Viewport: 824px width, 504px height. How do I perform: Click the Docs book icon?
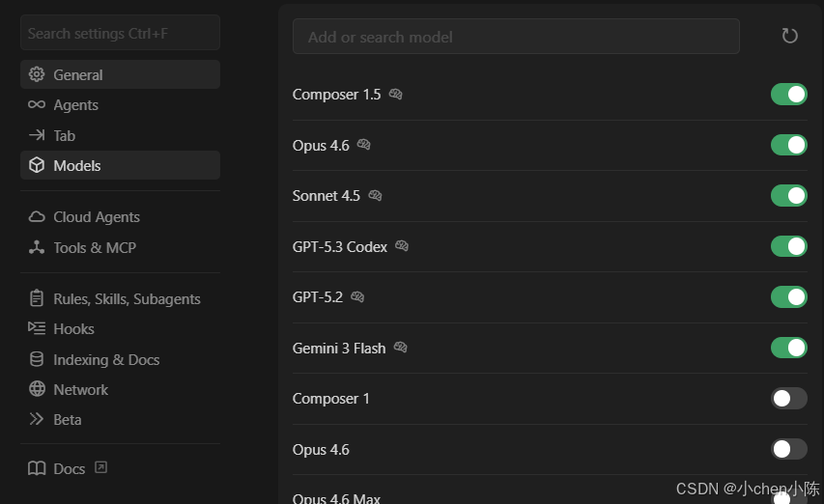(37, 468)
